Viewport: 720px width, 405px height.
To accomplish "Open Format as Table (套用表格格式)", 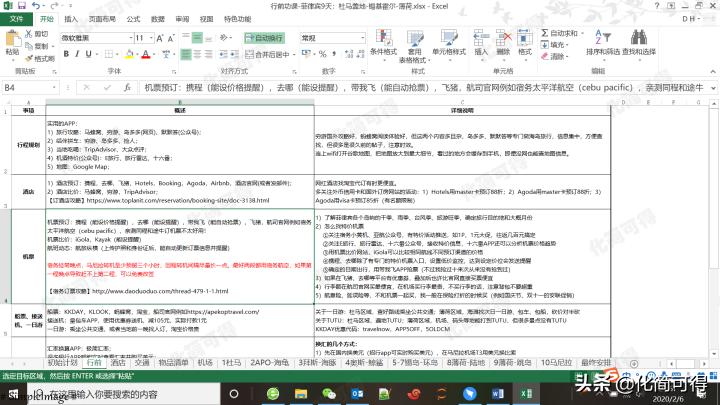I will coord(415,46).
